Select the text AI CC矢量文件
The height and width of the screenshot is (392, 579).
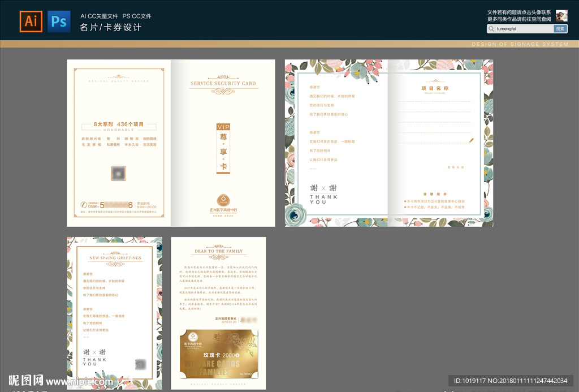99,16
